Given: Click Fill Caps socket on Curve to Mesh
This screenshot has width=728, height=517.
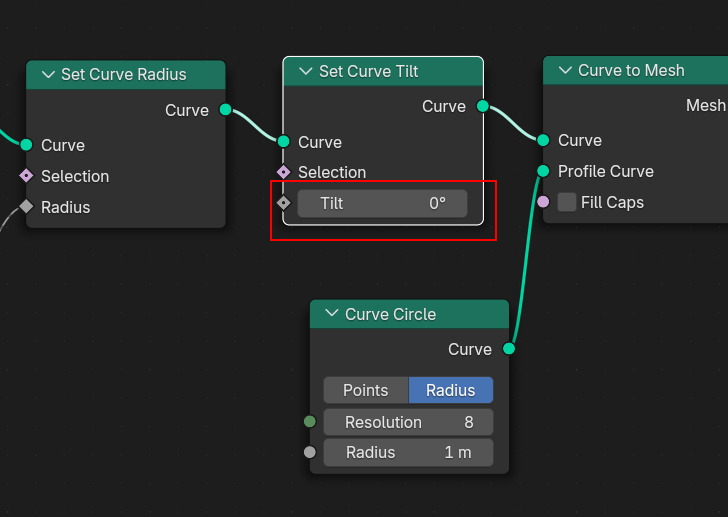Looking at the screenshot, I should coord(543,202).
